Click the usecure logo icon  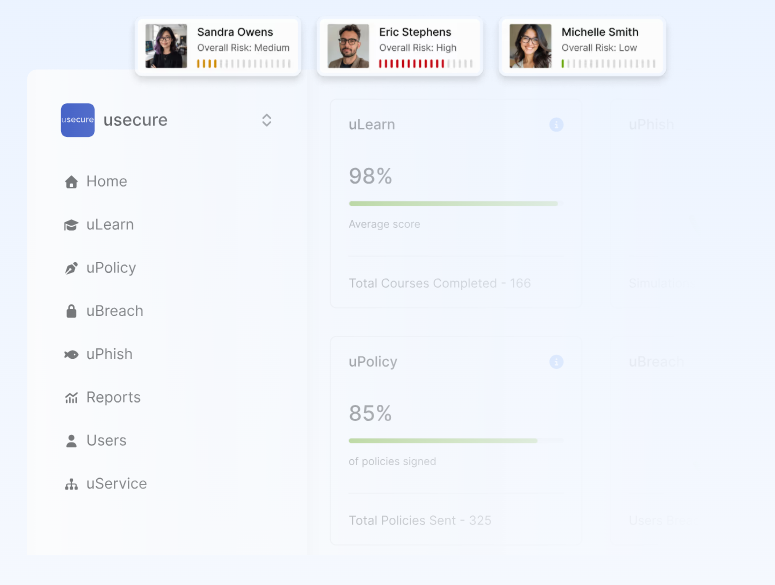coord(78,120)
